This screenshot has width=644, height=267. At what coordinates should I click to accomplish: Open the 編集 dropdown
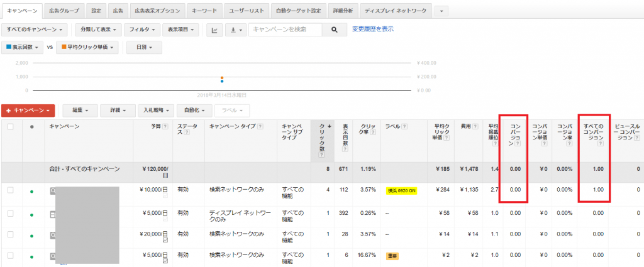click(x=80, y=111)
